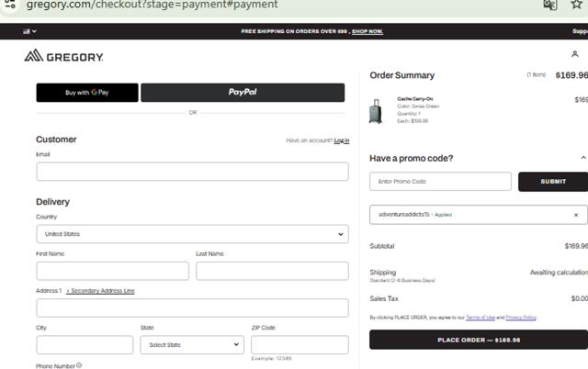Click the 'Sales Tax' label
The image size is (588, 369).
tap(384, 298)
